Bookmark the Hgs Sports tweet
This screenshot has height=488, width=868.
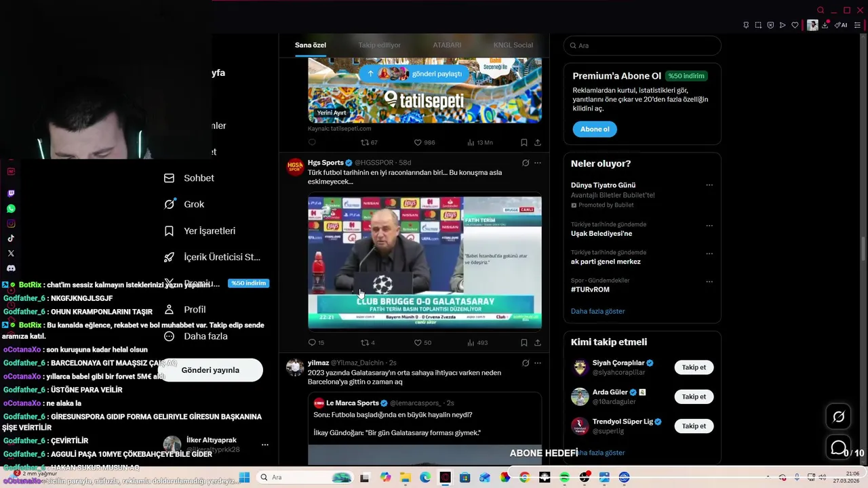tap(524, 343)
